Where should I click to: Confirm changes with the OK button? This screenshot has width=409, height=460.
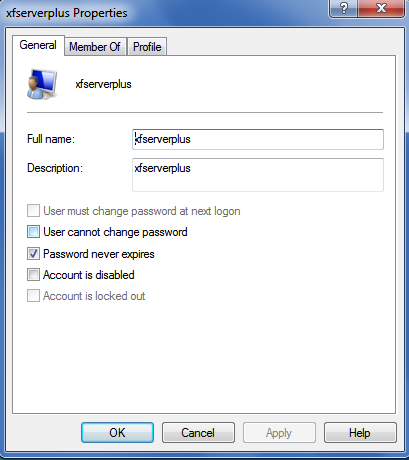117,433
